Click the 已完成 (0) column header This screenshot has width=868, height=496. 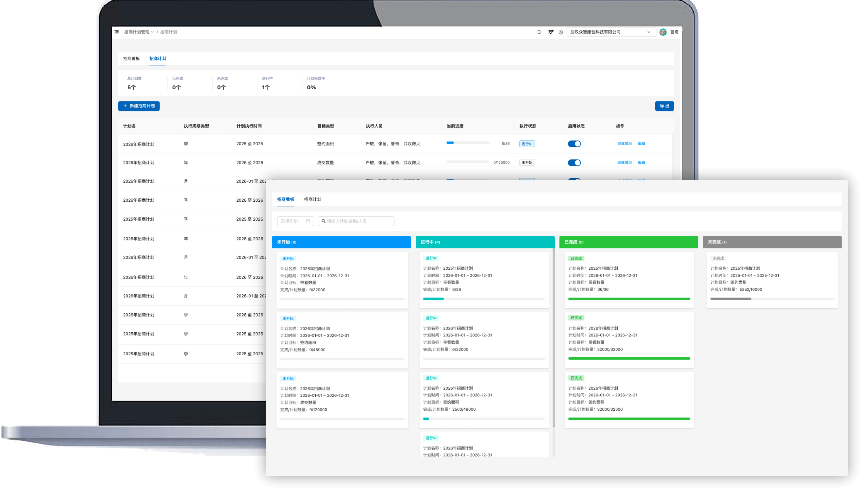(628, 242)
